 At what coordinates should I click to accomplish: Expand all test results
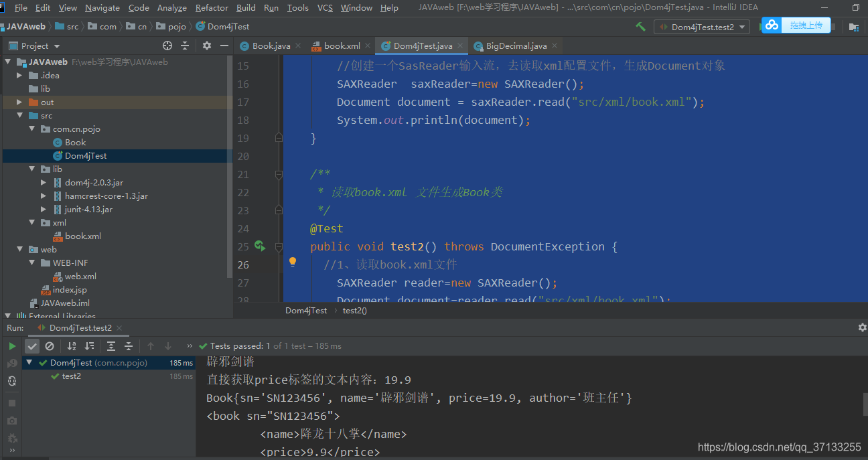111,346
